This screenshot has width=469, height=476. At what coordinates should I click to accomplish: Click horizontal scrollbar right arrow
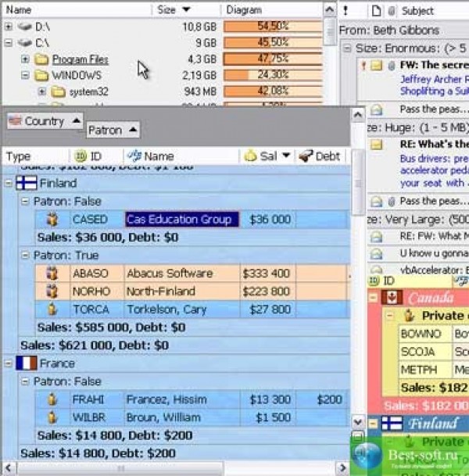click(x=342, y=468)
